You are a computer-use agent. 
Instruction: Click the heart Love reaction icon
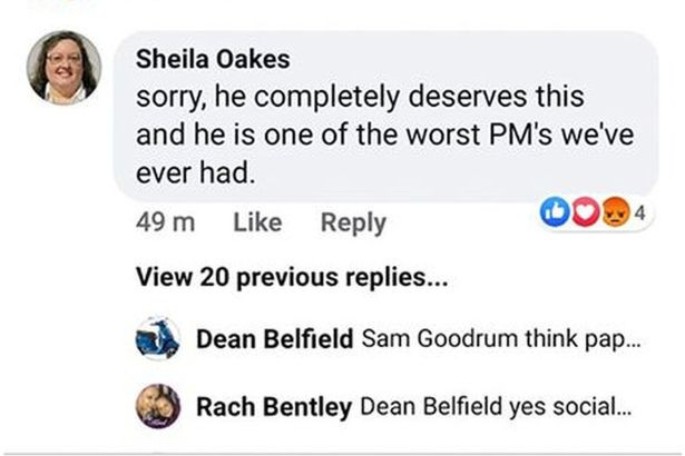(585, 212)
